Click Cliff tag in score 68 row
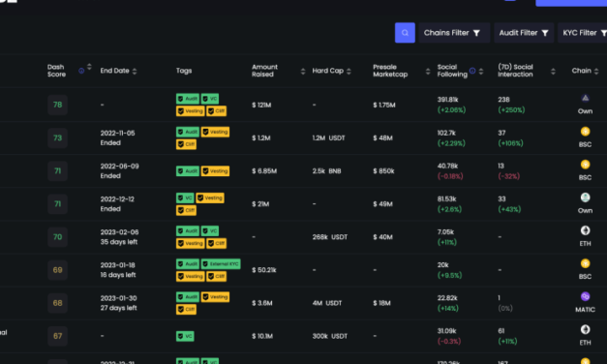The height and width of the screenshot is (364, 607). (x=186, y=310)
